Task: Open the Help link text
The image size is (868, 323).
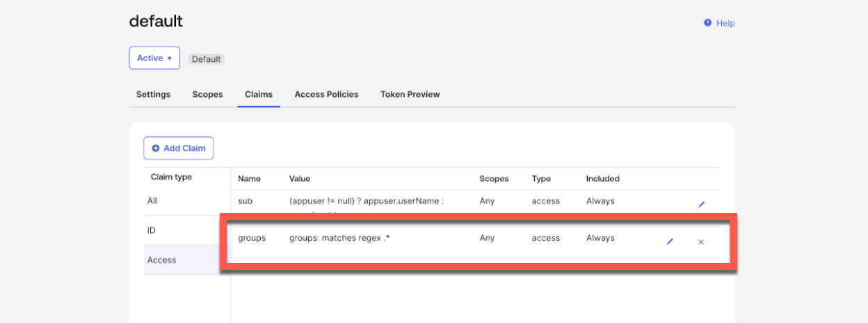Action: (725, 23)
